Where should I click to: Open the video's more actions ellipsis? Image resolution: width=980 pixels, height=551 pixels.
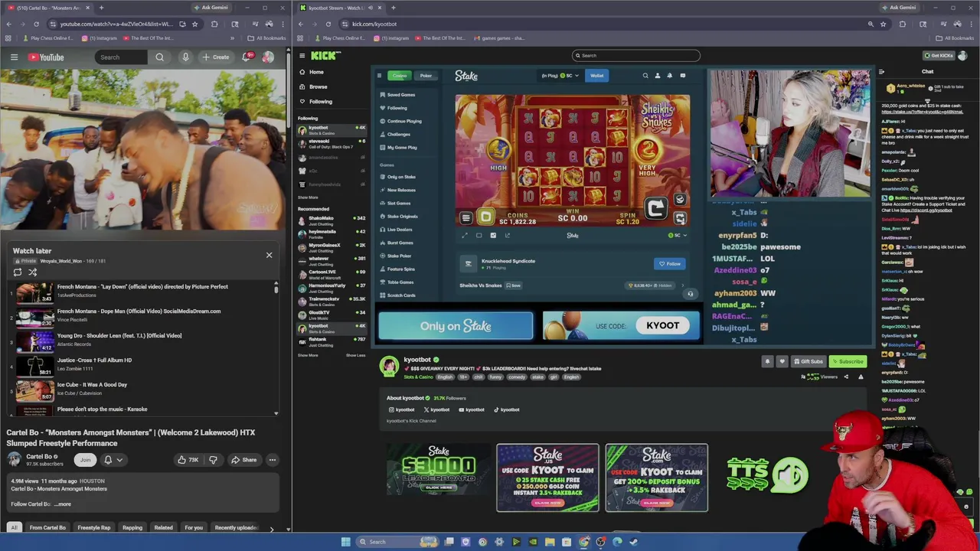click(272, 460)
